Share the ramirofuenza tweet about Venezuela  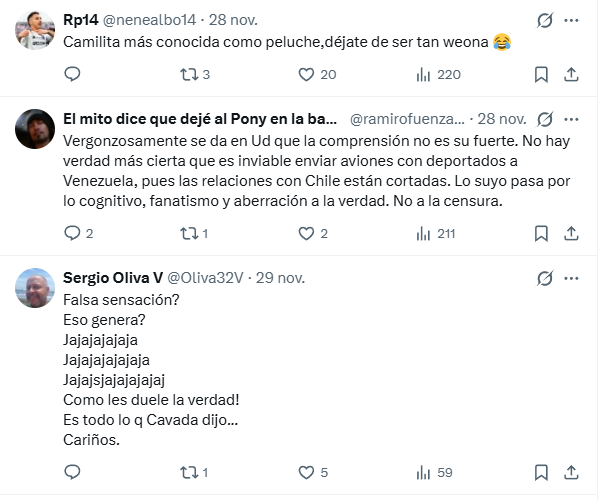point(571,233)
